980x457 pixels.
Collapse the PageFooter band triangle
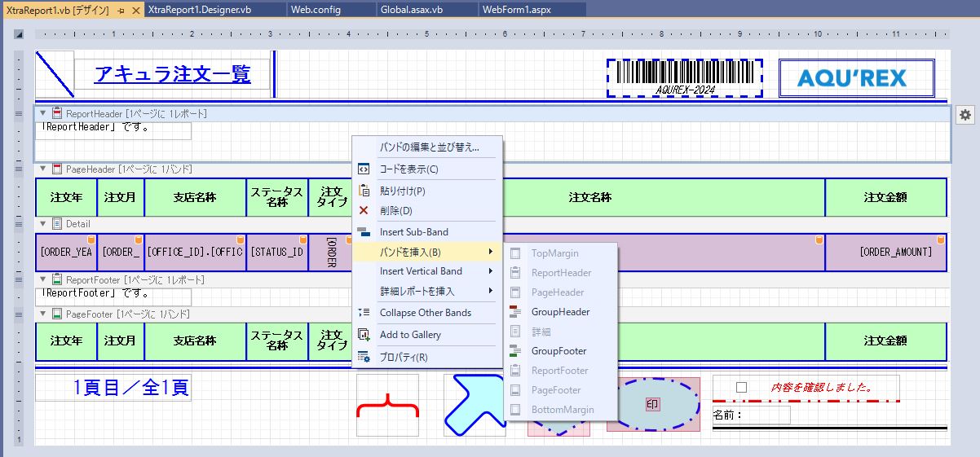coord(43,314)
